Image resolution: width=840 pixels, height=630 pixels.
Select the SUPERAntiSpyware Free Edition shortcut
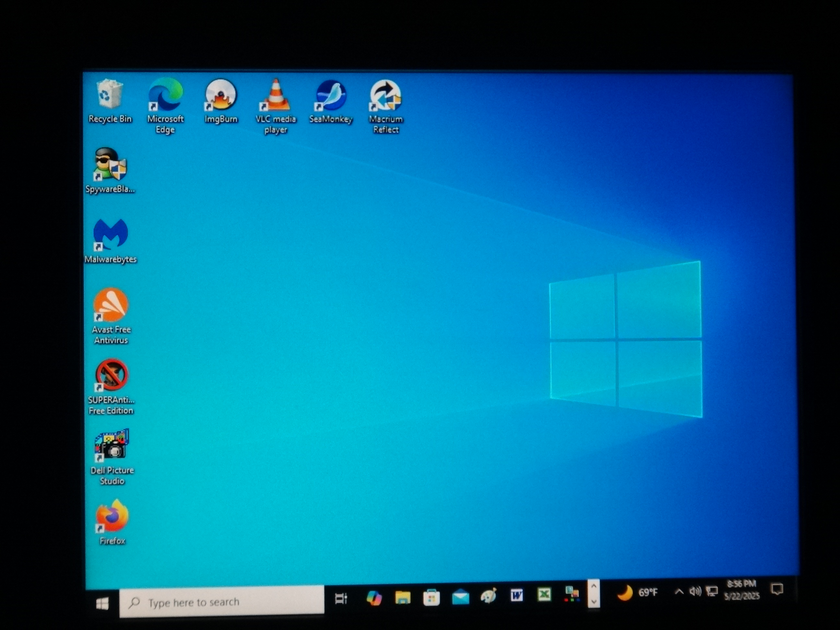111,387
